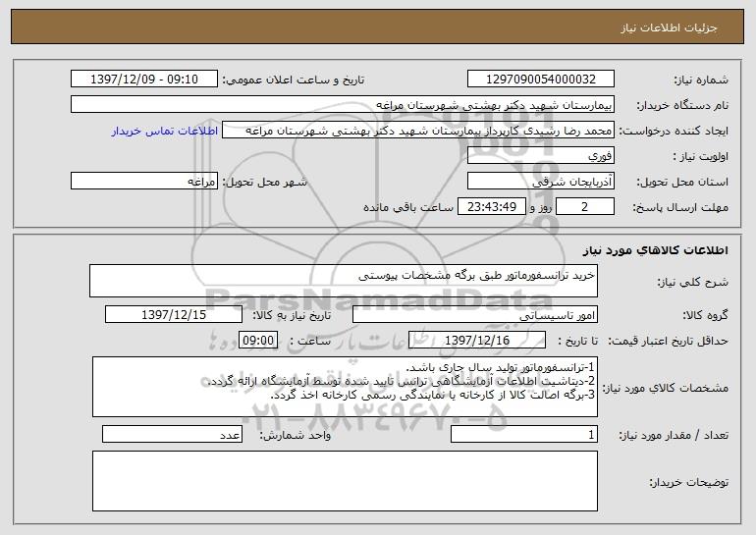Click the label ایجاد کننده درخواست

(x=674, y=131)
